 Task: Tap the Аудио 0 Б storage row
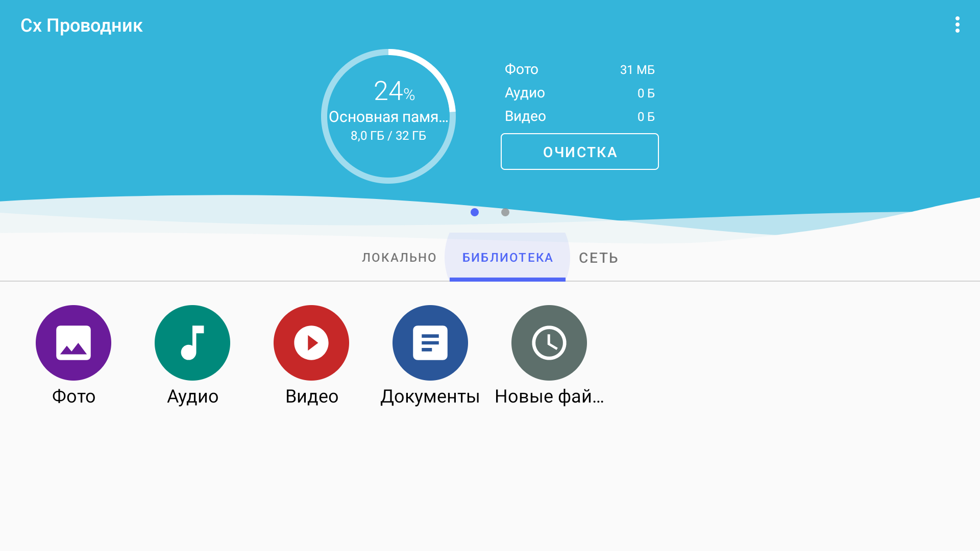579,93
